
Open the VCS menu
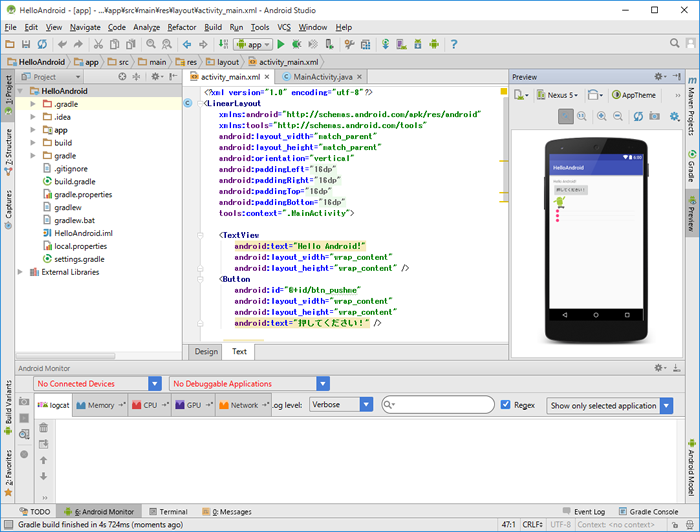tap(284, 27)
